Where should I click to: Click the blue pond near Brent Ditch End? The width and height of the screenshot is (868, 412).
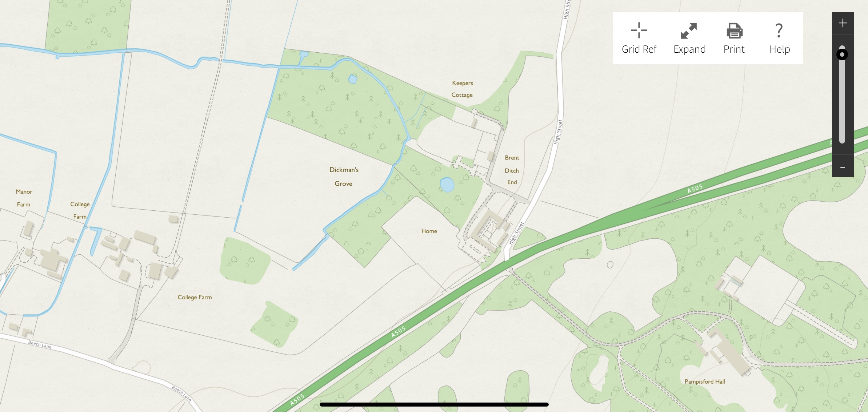[447, 185]
